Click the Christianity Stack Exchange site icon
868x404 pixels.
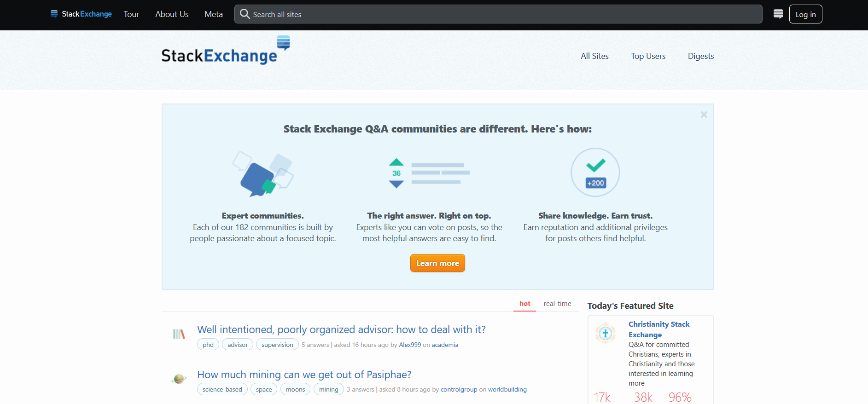tap(605, 334)
